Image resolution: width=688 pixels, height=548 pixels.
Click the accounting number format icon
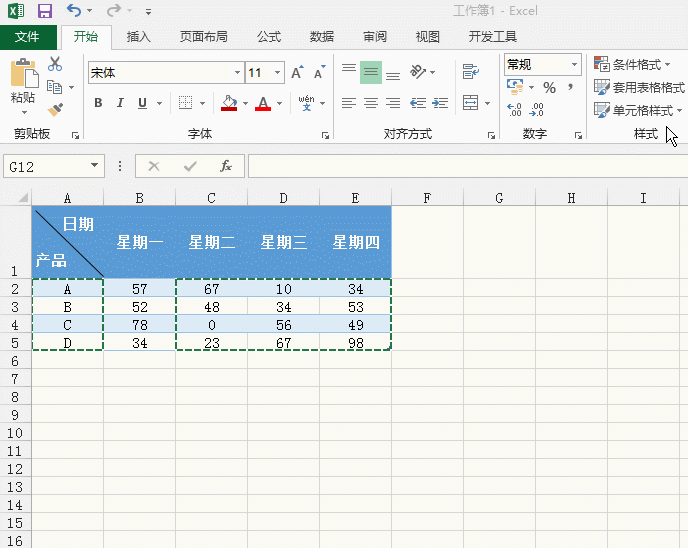click(515, 87)
